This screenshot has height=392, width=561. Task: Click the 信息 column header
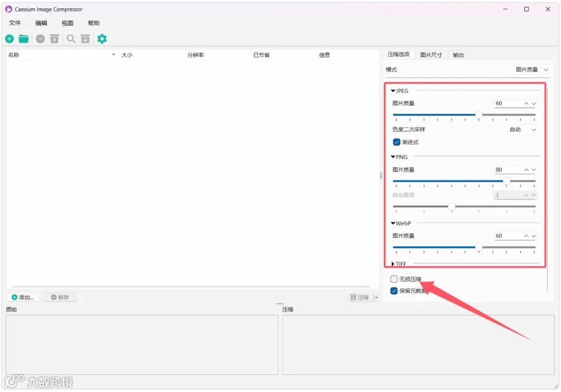pos(347,55)
